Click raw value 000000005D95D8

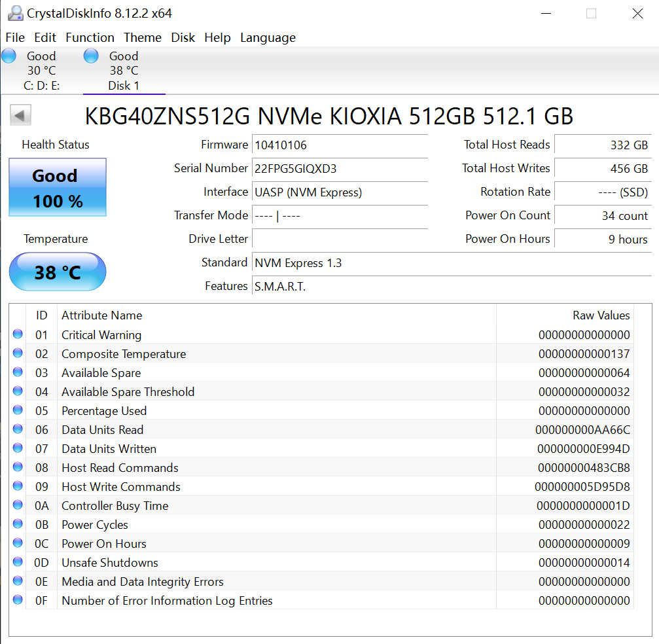tap(582, 487)
